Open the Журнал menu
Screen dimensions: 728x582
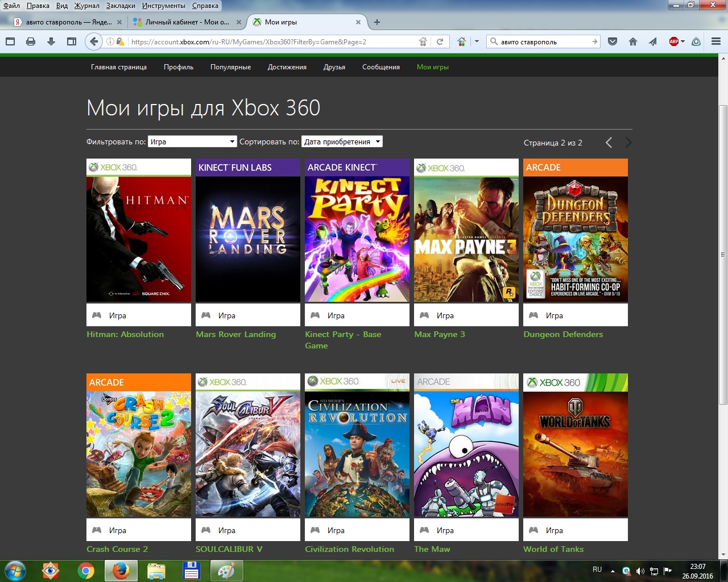click(x=86, y=6)
